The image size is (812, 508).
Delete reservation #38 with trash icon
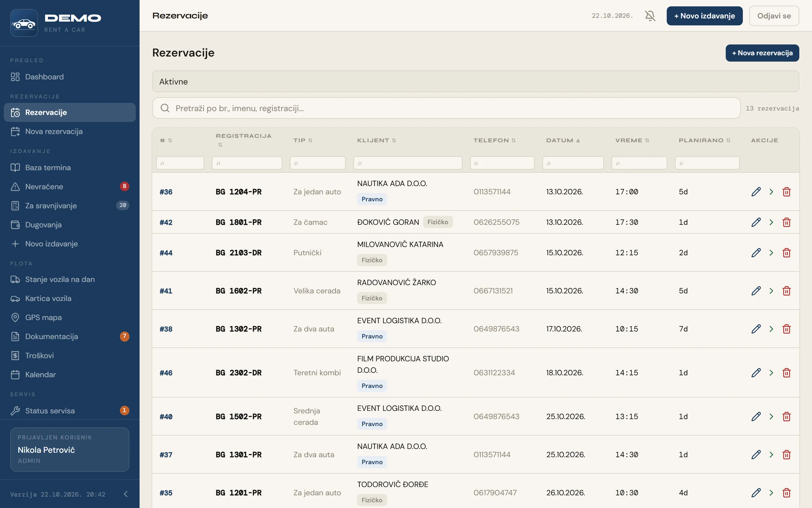[787, 329]
